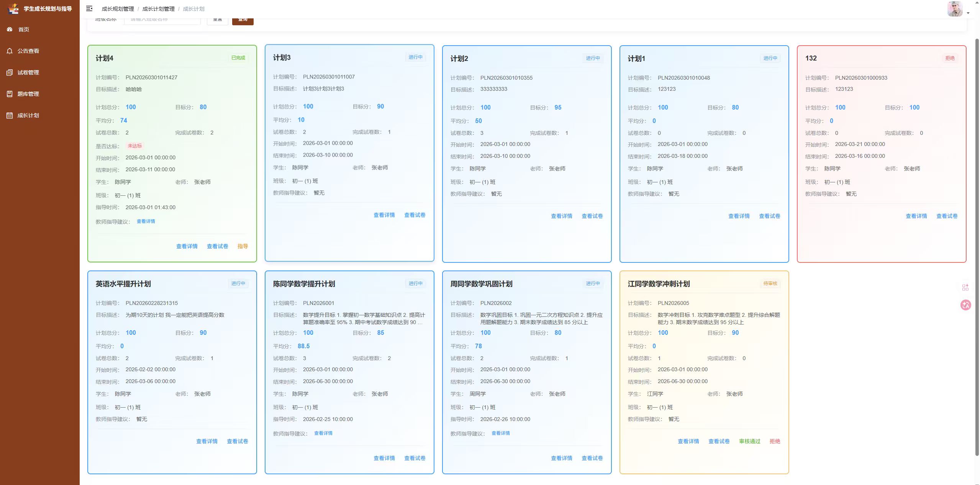Click the floating grid widget icon

(x=965, y=287)
